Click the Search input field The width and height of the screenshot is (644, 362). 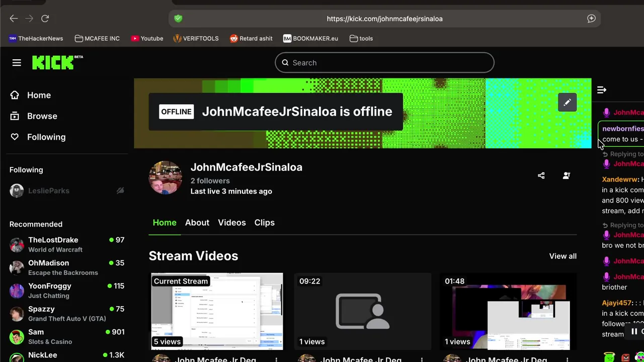384,63
